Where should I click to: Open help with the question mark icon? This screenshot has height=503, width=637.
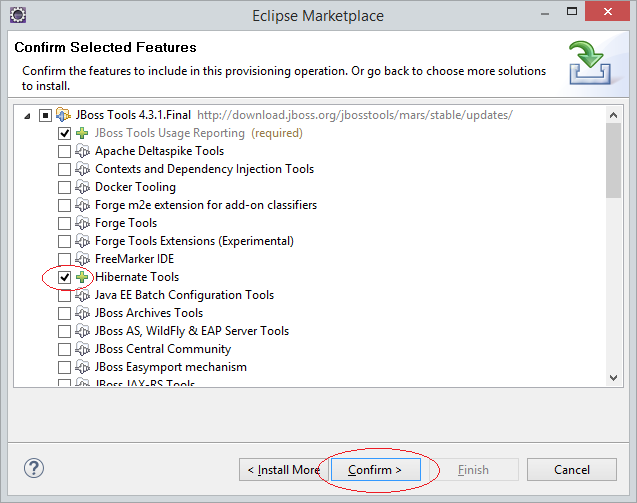(x=34, y=468)
